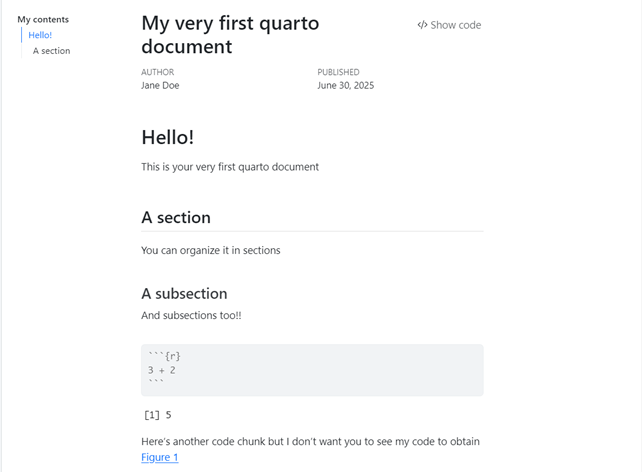Click the 3 + 2 code line
Screen dimensions: 642x472
click(x=162, y=370)
